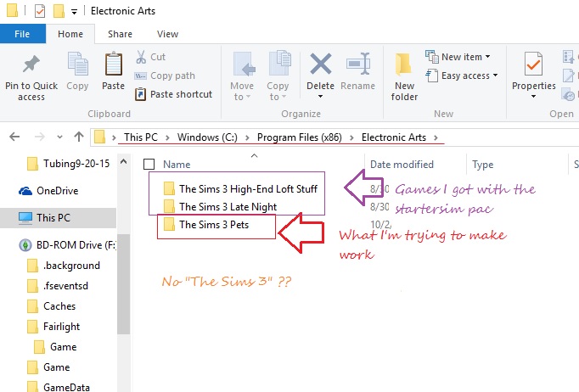Sort by the Type column header
The width and height of the screenshot is (579, 392).
pyautogui.click(x=482, y=165)
